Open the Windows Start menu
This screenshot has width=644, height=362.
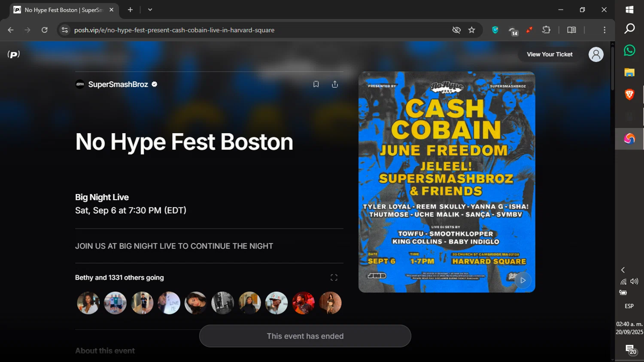629,10
